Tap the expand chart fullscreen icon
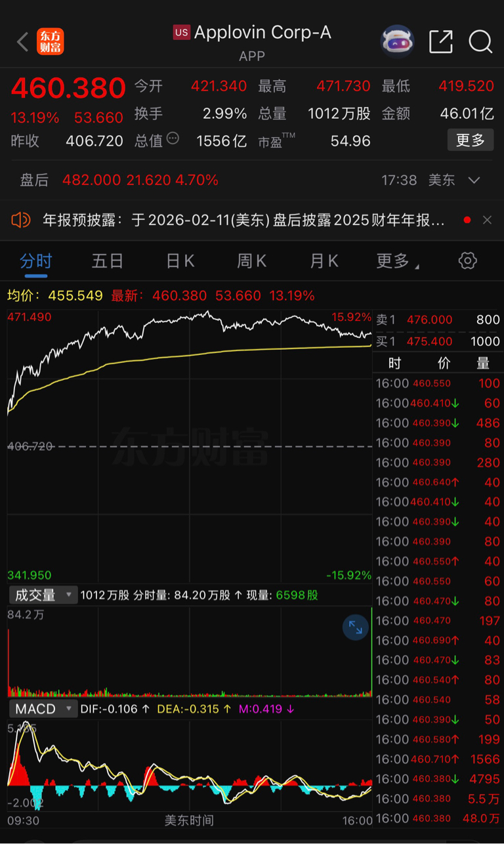The image size is (504, 844). [355, 627]
